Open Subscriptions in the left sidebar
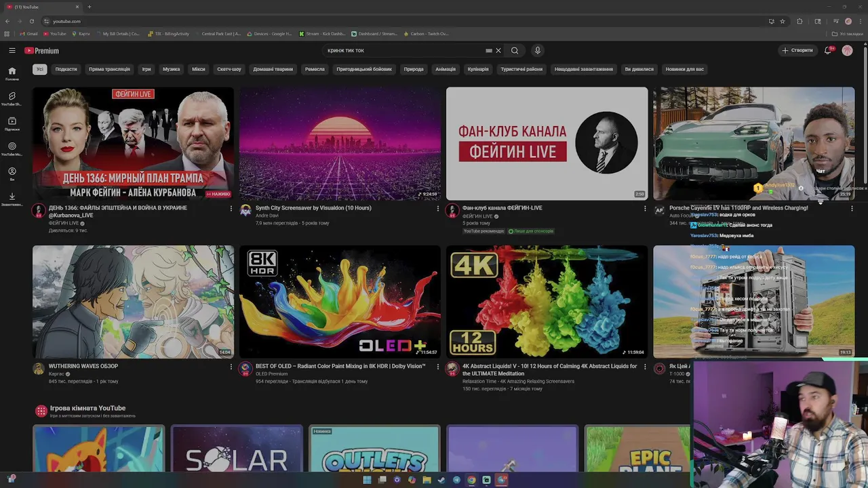 12,123
